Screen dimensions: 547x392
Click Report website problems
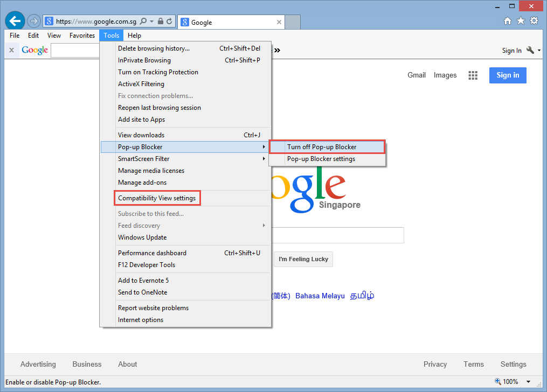185,309
